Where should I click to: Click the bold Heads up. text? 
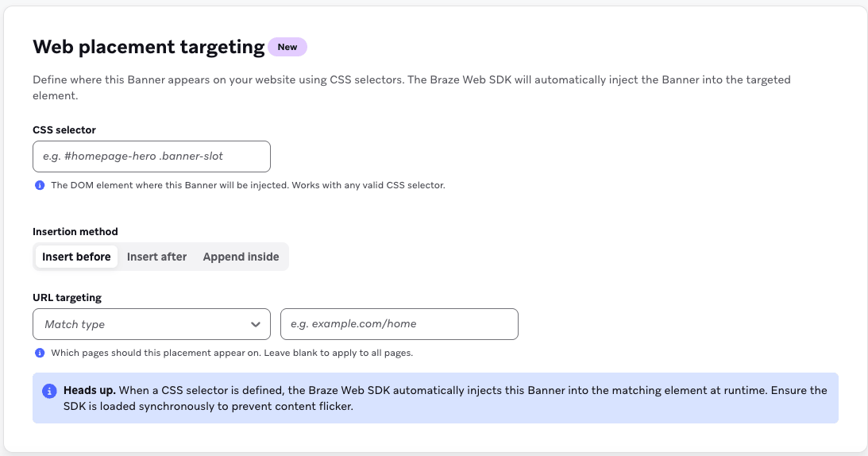(x=90, y=390)
